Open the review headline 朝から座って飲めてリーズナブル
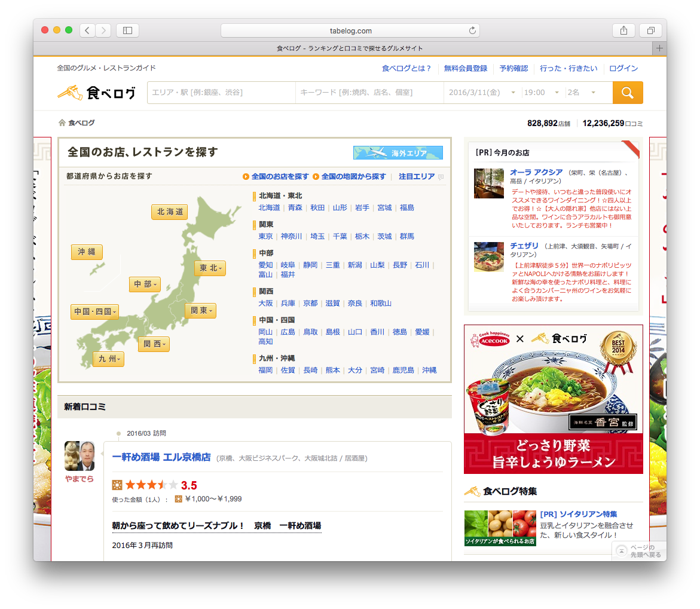This screenshot has height=609, width=700. click(x=216, y=525)
